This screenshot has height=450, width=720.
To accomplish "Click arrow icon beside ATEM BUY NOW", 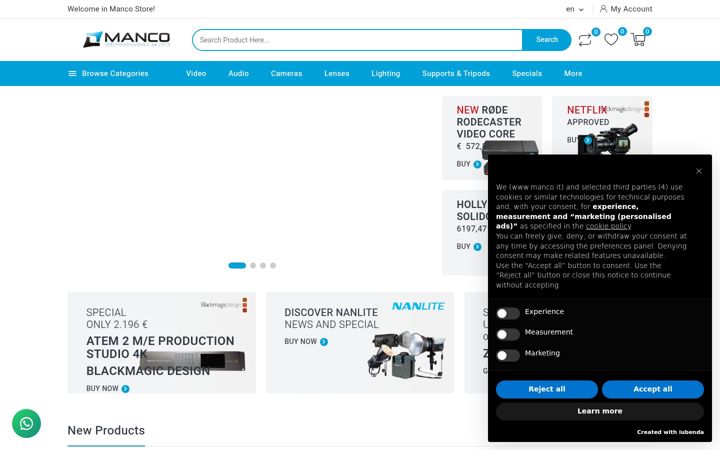I will coord(125,388).
